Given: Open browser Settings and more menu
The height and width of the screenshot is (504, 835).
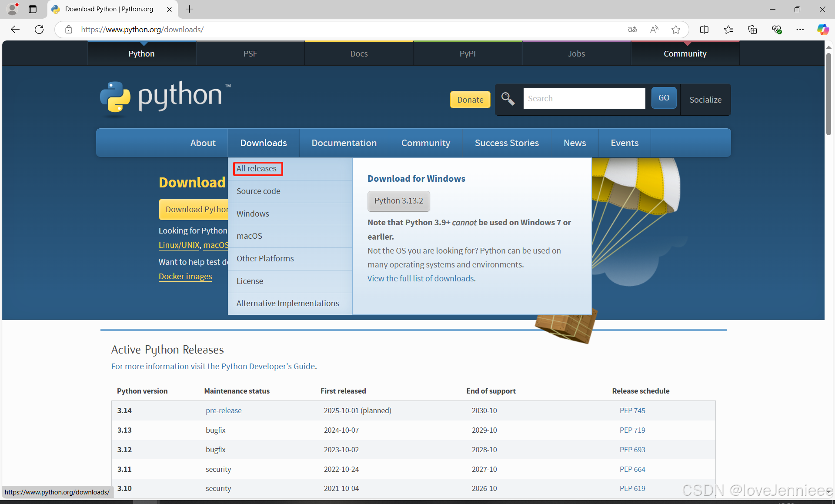Looking at the screenshot, I should tap(800, 30).
